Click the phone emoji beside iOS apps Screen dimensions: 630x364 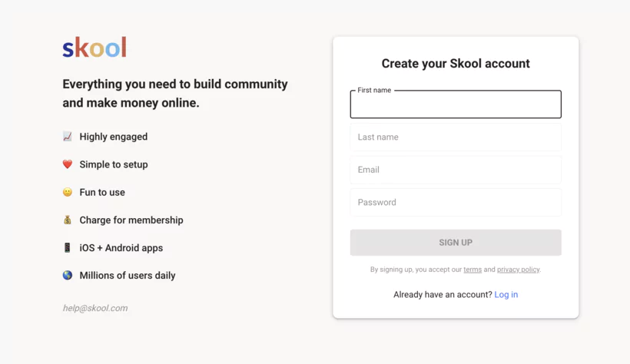pos(68,247)
